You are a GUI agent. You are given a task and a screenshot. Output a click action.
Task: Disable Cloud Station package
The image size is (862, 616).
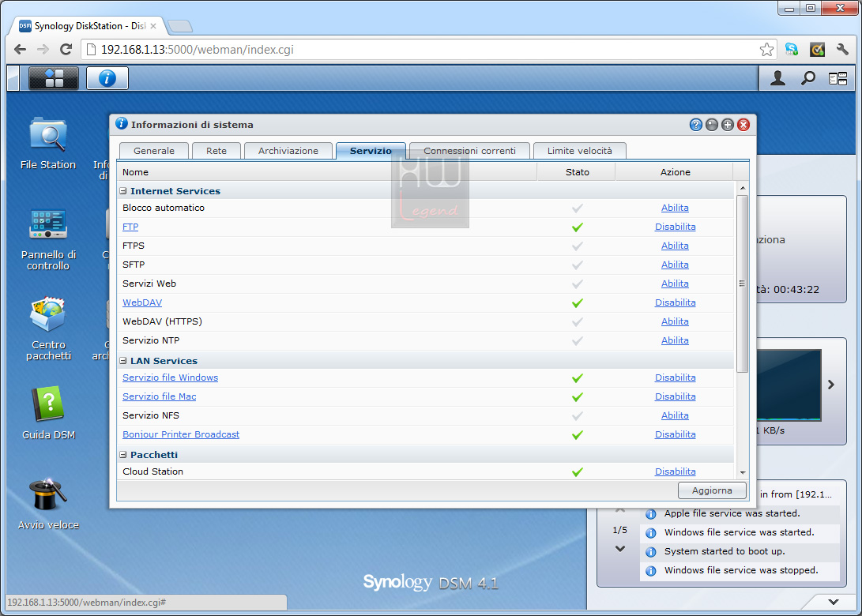(675, 471)
